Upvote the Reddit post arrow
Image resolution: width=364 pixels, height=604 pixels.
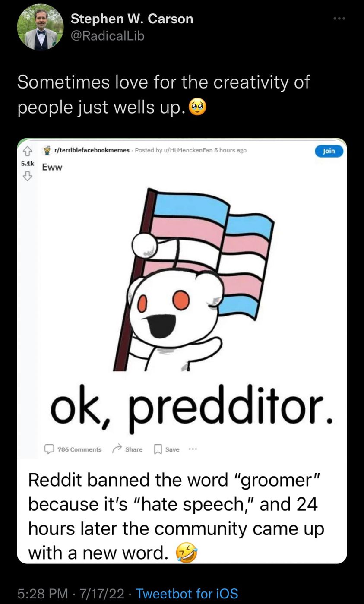tap(27, 151)
